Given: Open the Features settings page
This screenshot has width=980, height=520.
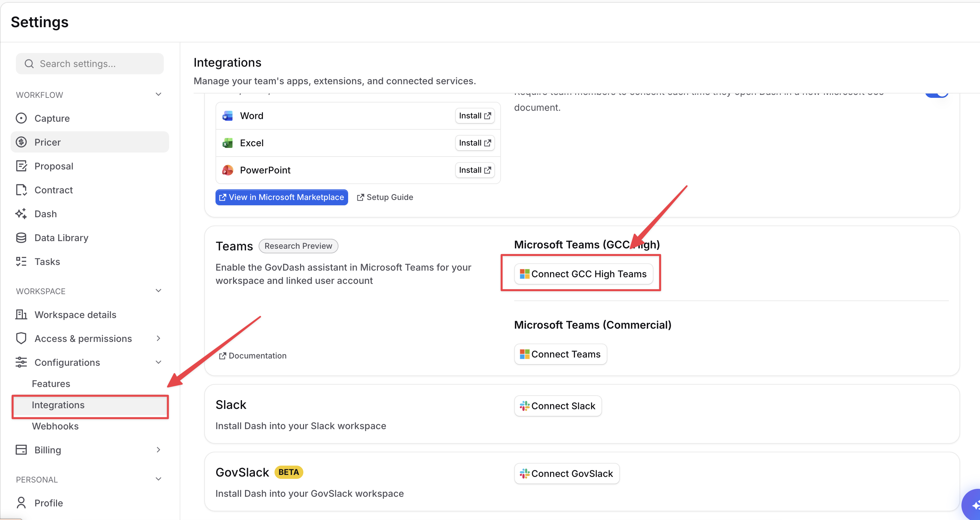Looking at the screenshot, I should (51, 384).
